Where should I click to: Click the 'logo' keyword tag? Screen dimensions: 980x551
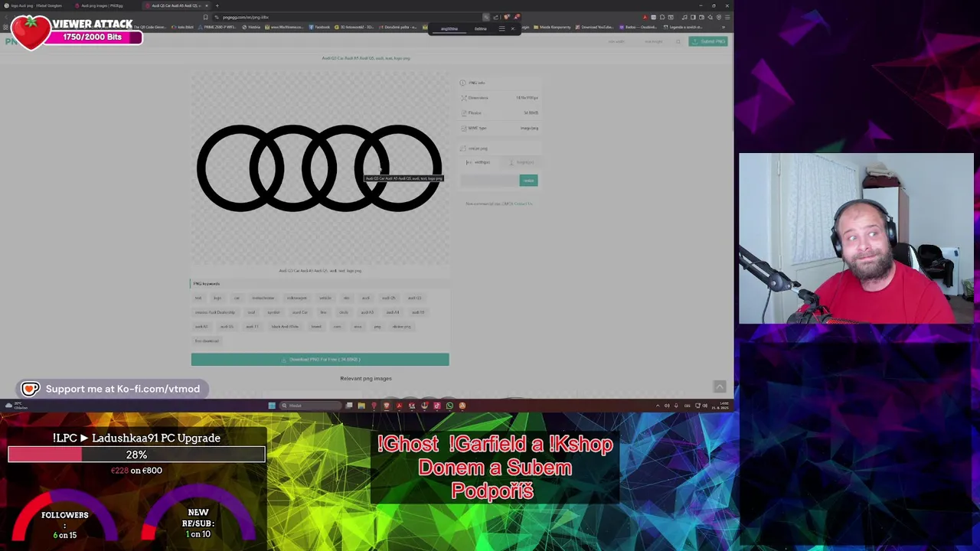pos(217,298)
